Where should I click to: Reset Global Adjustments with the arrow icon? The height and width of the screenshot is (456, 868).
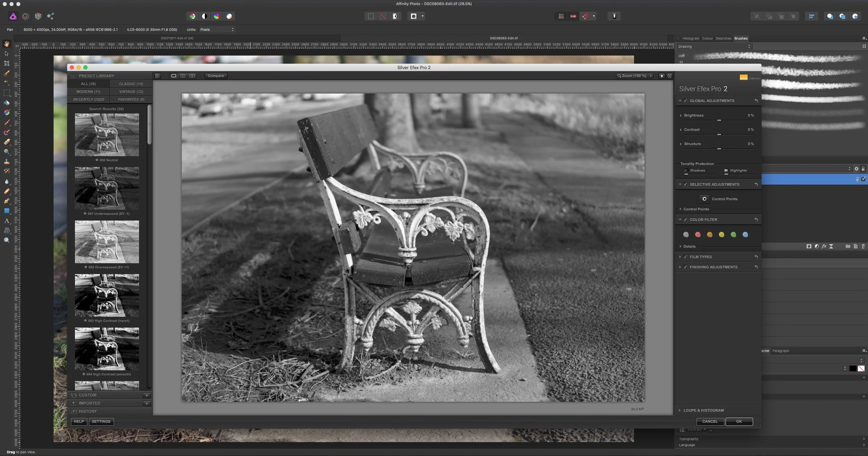(x=756, y=101)
